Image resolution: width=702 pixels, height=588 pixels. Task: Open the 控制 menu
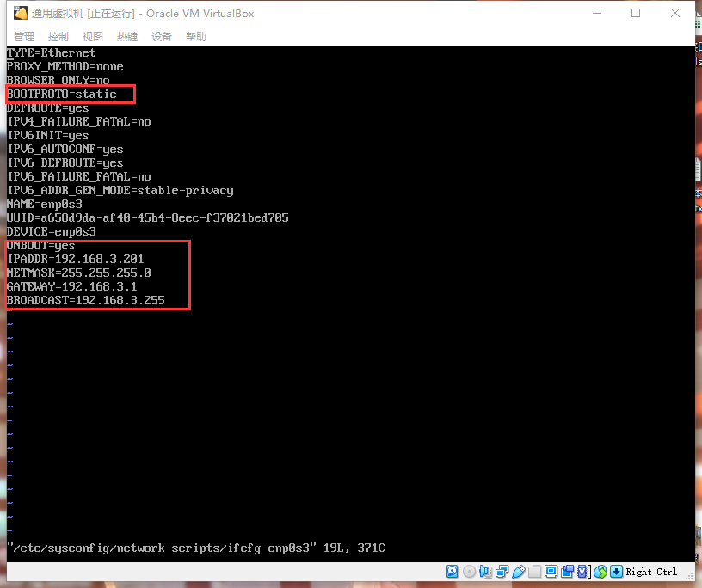point(58,36)
